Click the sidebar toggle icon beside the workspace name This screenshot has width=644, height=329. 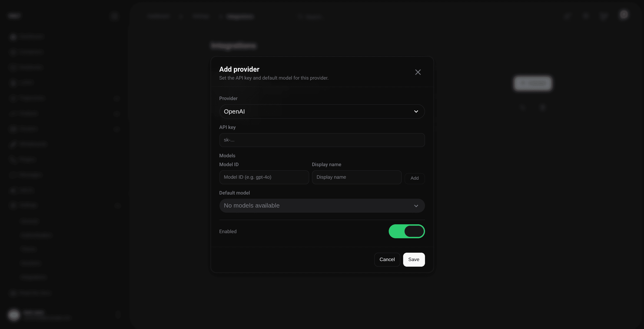click(x=114, y=16)
